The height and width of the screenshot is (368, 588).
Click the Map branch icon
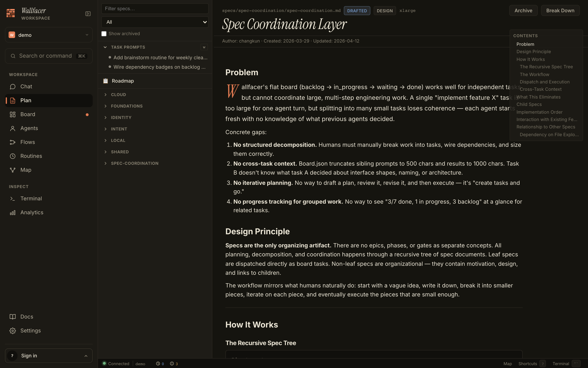click(x=13, y=170)
